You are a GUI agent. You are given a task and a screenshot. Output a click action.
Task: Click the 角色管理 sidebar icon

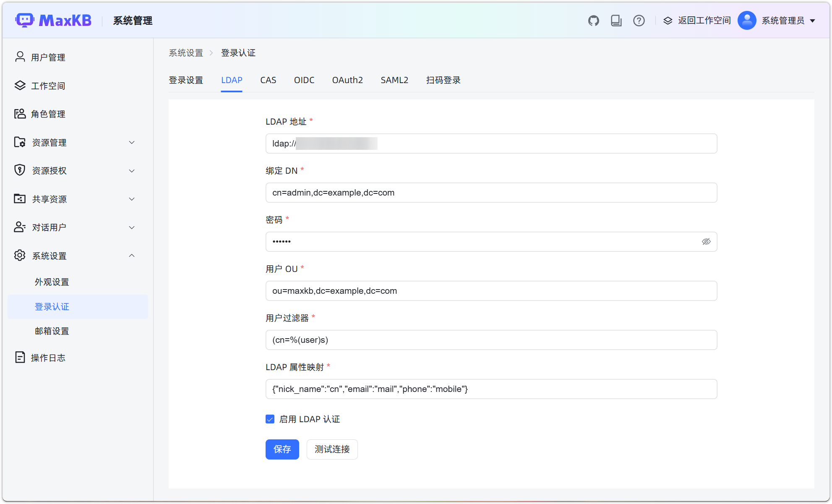click(x=20, y=114)
